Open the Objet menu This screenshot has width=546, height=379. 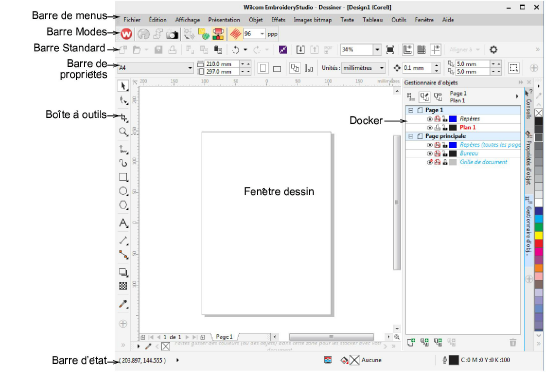(x=256, y=20)
